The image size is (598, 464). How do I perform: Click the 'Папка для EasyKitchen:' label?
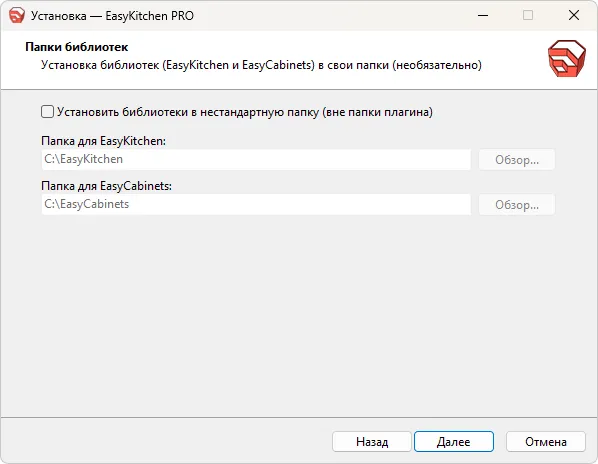[x=103, y=141]
